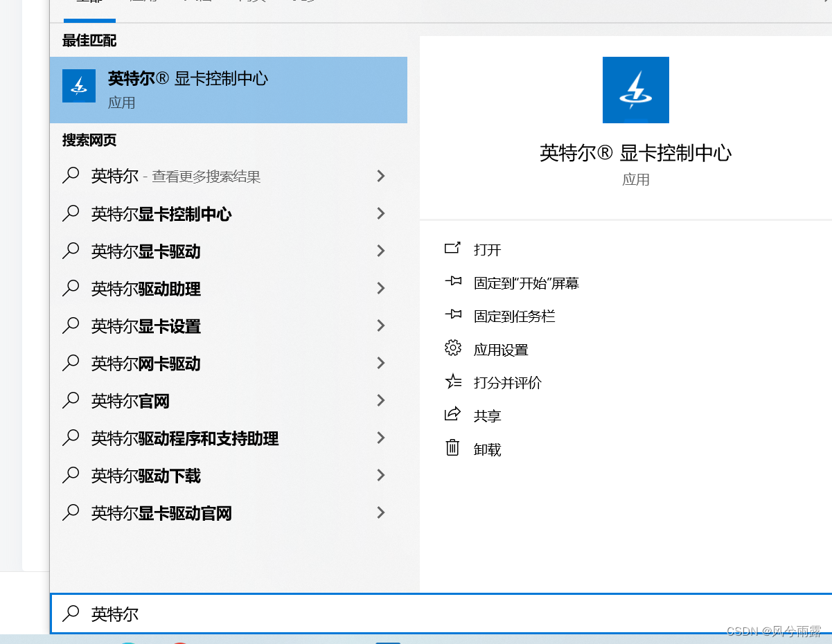This screenshot has width=832, height=644.
Task: Select suggestion text 英特尔网卡驱动
Action: pos(146,364)
